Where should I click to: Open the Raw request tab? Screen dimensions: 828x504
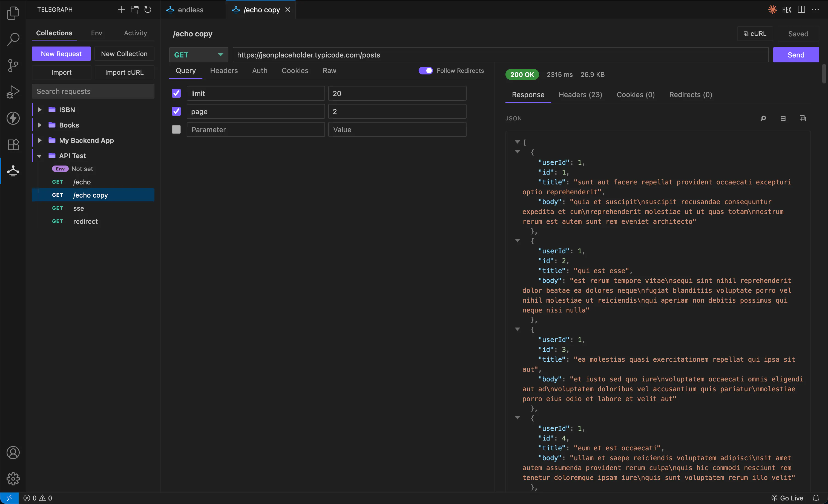[329, 71]
